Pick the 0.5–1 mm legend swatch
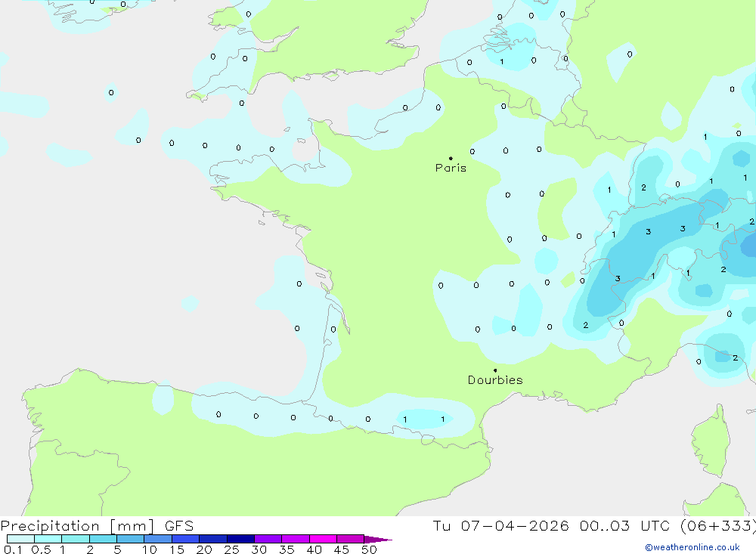Viewport: 756px width, 554px height. coord(48,539)
